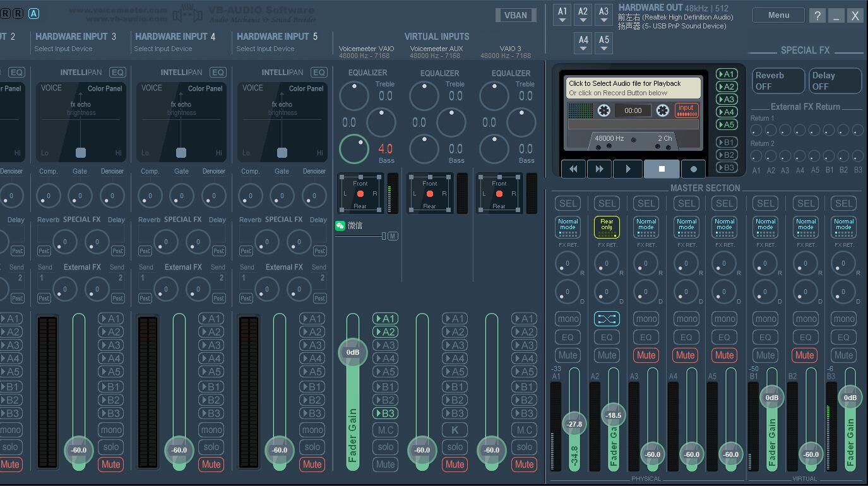
Task: Toggle mono on the B1 master bus
Action: (x=766, y=319)
